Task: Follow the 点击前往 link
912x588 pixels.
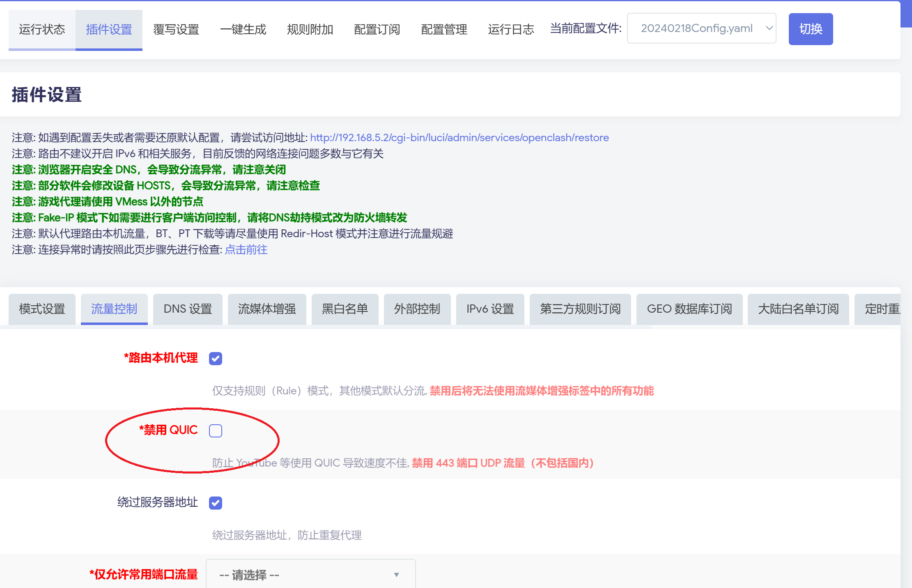Action: tap(246, 249)
